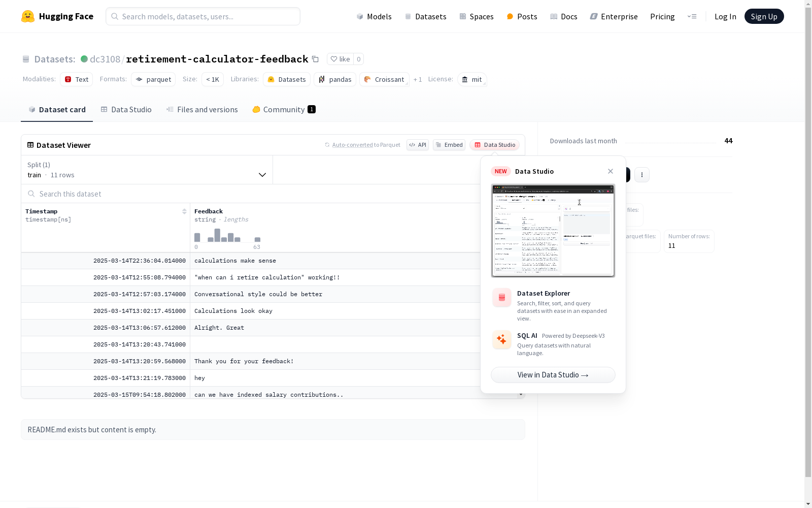Click the Data Studio button in viewer header
This screenshot has height=508, width=812.
pyautogui.click(x=495, y=145)
